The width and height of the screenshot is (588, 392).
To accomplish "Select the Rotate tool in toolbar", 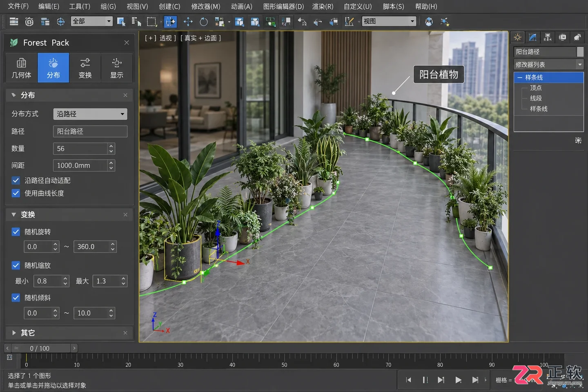I will 203,22.
